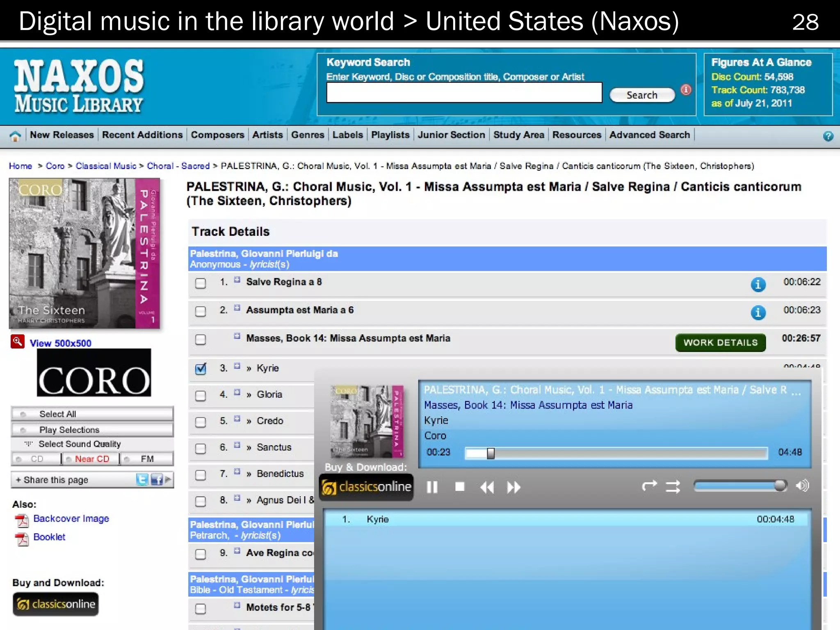This screenshot has height=630, width=840.
Task: Stop playback in the player
Action: pyautogui.click(x=460, y=487)
